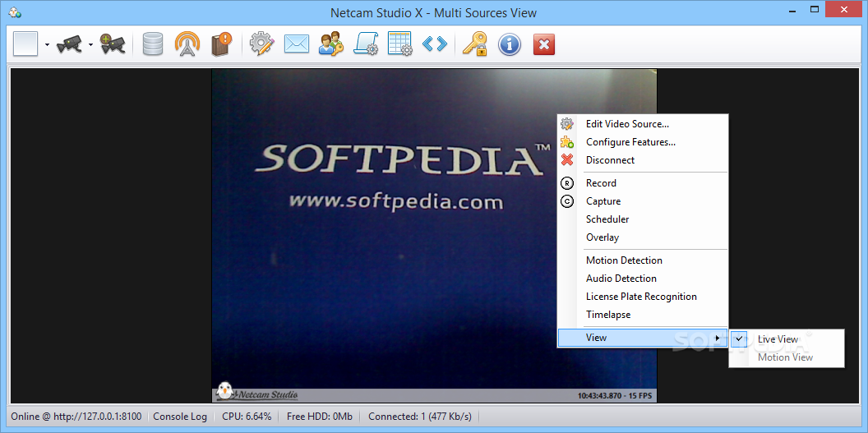Select Edit Video Source menu entry
The image size is (868, 433).
[x=643, y=124]
